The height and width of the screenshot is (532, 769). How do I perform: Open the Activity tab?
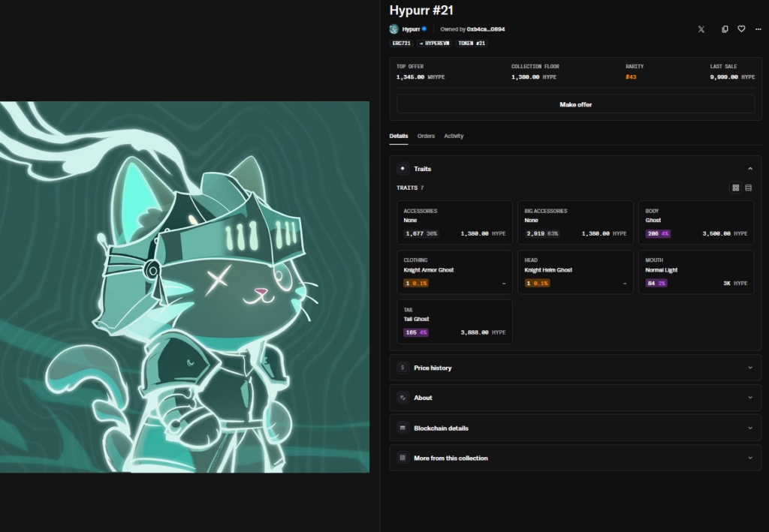pos(454,136)
